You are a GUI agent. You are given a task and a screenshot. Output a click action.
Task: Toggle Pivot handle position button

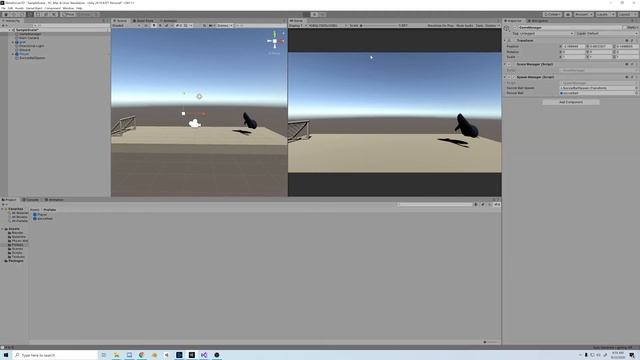coord(68,14)
